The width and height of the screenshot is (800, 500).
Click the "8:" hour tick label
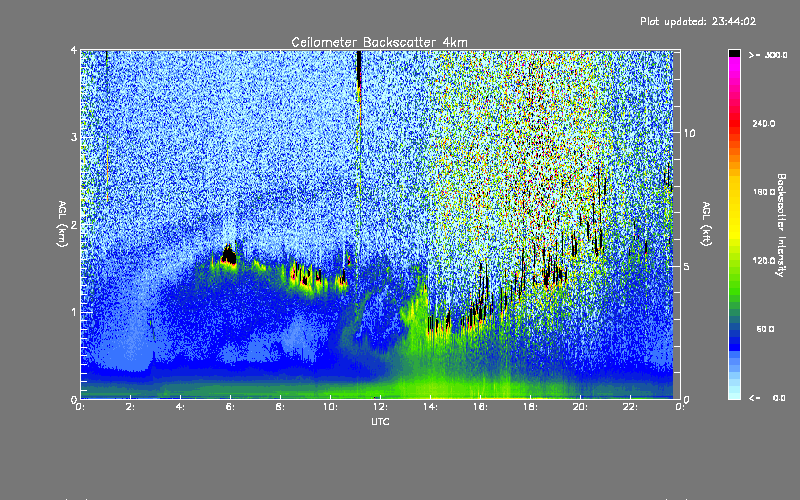pyautogui.click(x=281, y=407)
